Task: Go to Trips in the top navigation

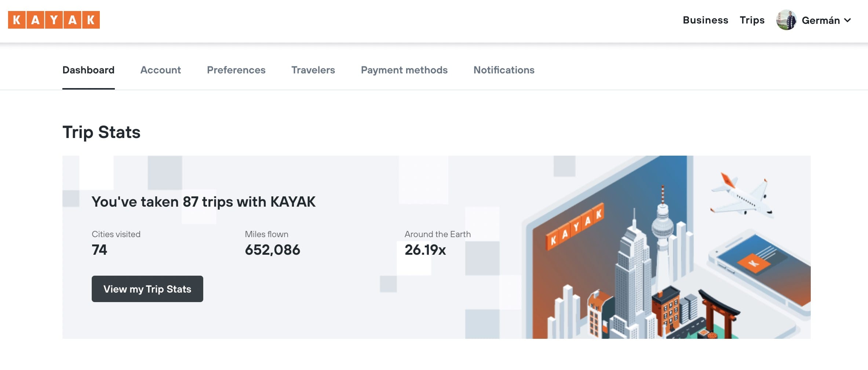Action: (x=752, y=20)
